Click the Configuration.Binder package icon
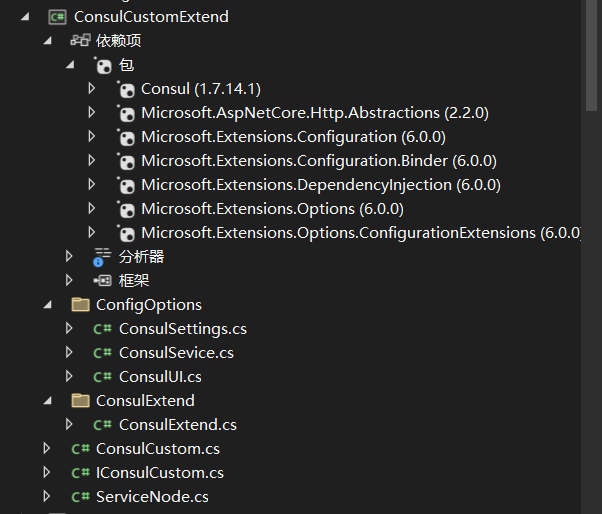The image size is (602, 514). [x=126, y=161]
